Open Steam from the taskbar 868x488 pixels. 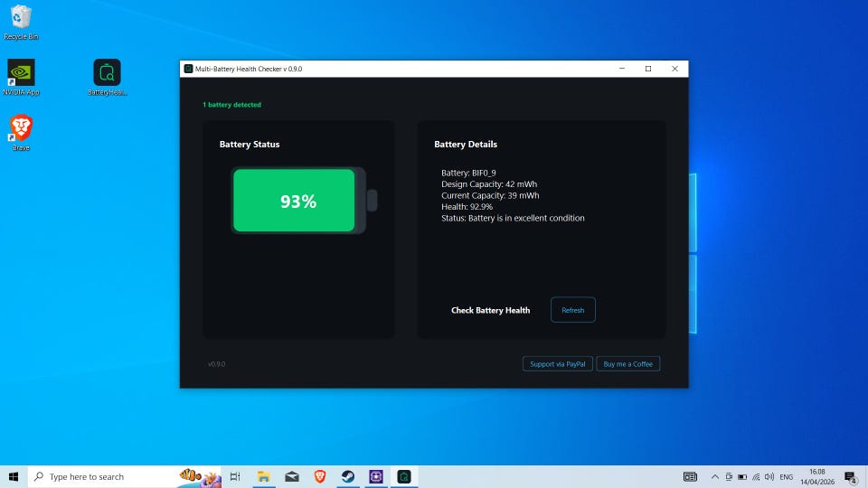tap(348, 476)
